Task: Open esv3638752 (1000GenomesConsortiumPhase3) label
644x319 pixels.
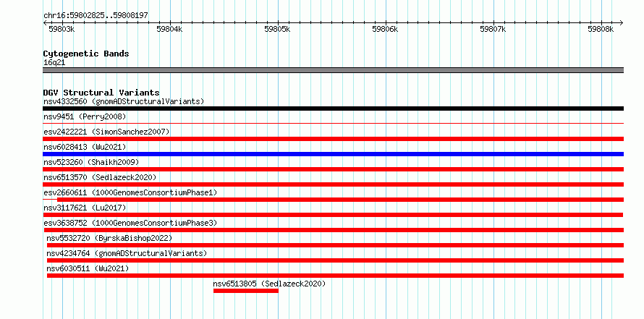Action: tap(130, 223)
